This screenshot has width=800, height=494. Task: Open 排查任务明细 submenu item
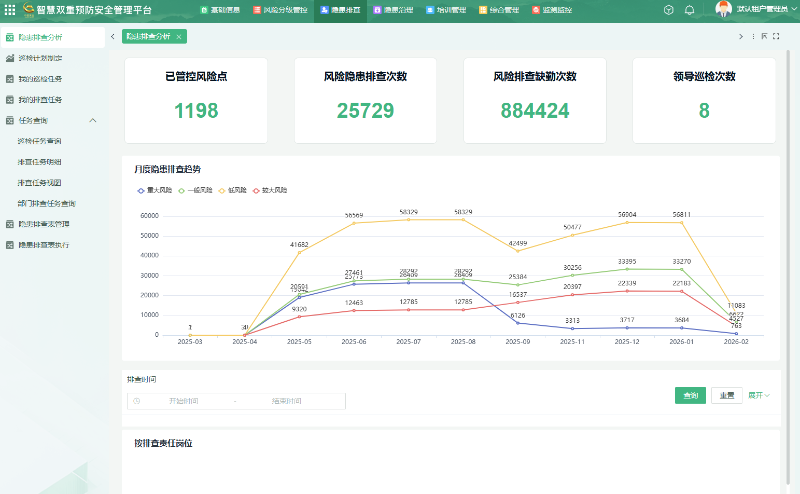pos(39,162)
